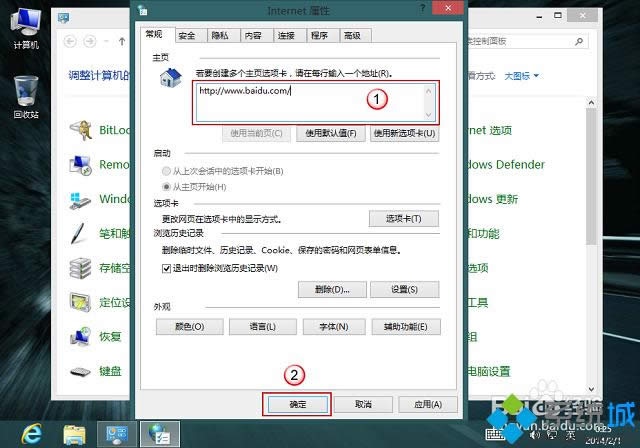Click the homepage box scroll up arrow

coord(429,91)
